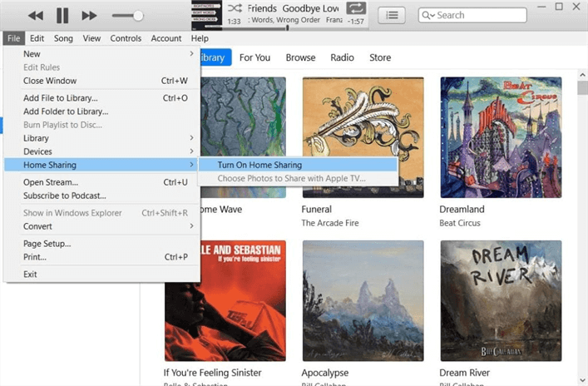Screen dimensions: 588x386
Task: Click Exit in File menu
Action: [x=101, y=275]
